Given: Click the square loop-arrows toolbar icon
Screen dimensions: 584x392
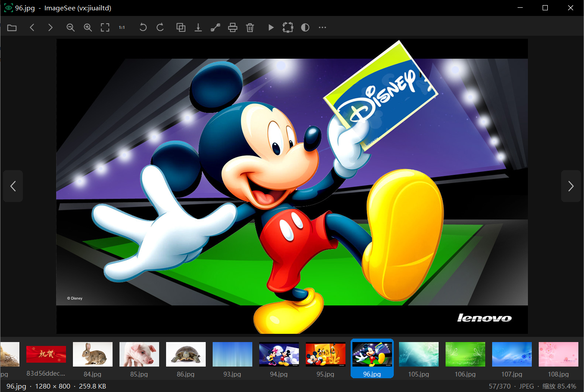Looking at the screenshot, I should click(x=288, y=28).
